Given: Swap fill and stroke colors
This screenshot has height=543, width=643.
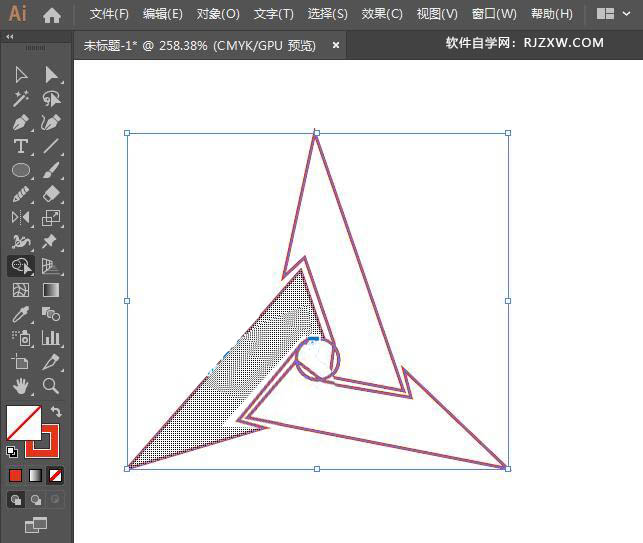Looking at the screenshot, I should [x=55, y=411].
